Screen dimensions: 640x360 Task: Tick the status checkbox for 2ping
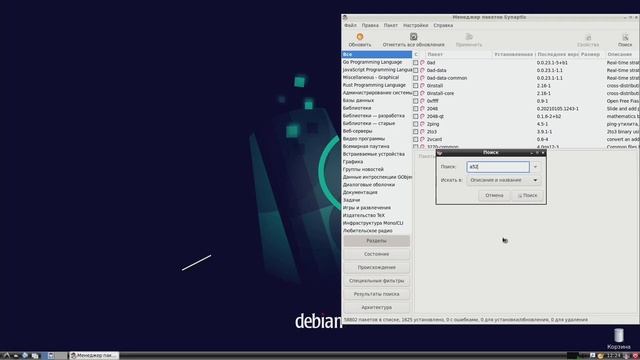click(416, 124)
